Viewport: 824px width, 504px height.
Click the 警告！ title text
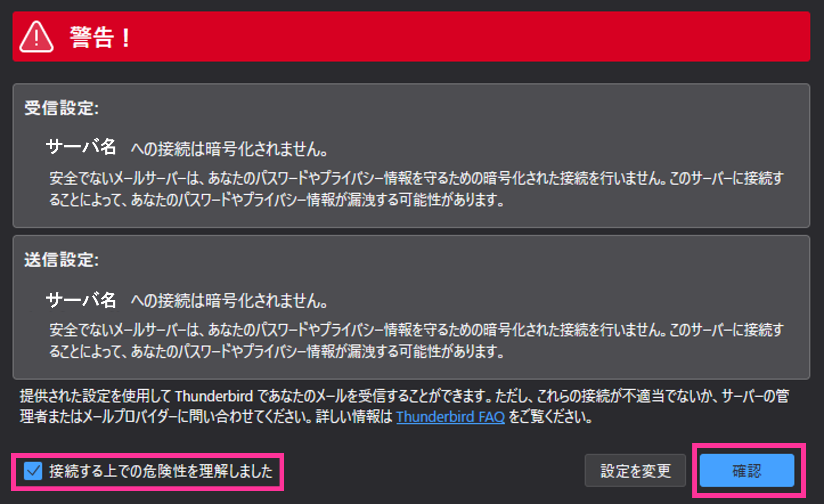[100, 37]
